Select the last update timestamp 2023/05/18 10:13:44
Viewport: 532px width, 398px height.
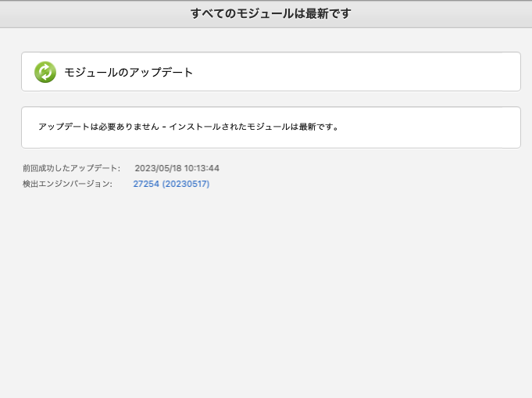pyautogui.click(x=177, y=168)
